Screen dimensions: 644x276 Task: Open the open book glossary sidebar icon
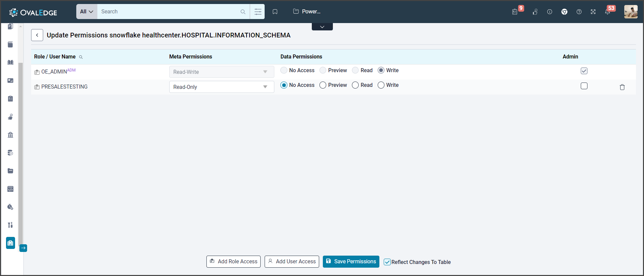click(x=10, y=62)
